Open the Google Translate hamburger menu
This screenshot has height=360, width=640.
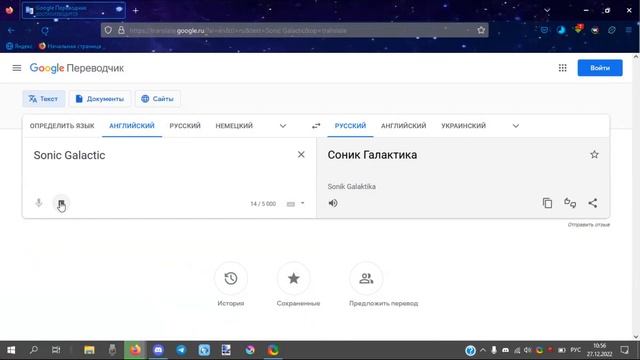pyautogui.click(x=17, y=68)
